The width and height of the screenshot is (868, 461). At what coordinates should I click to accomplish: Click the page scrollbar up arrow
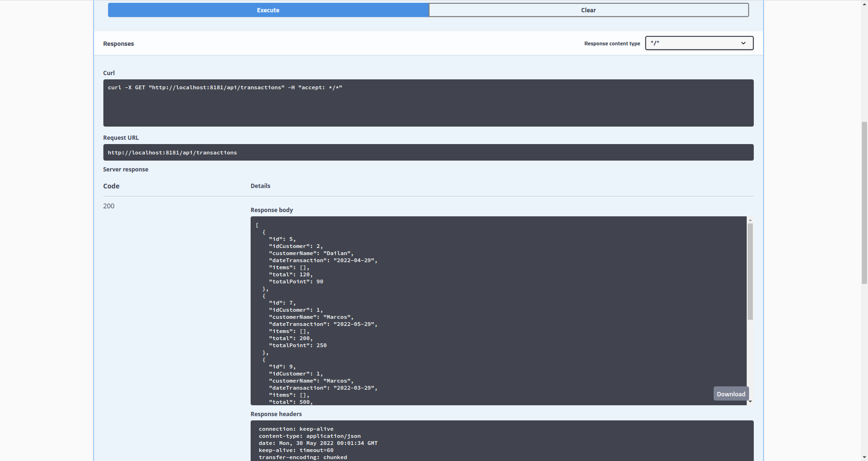click(864, 4)
